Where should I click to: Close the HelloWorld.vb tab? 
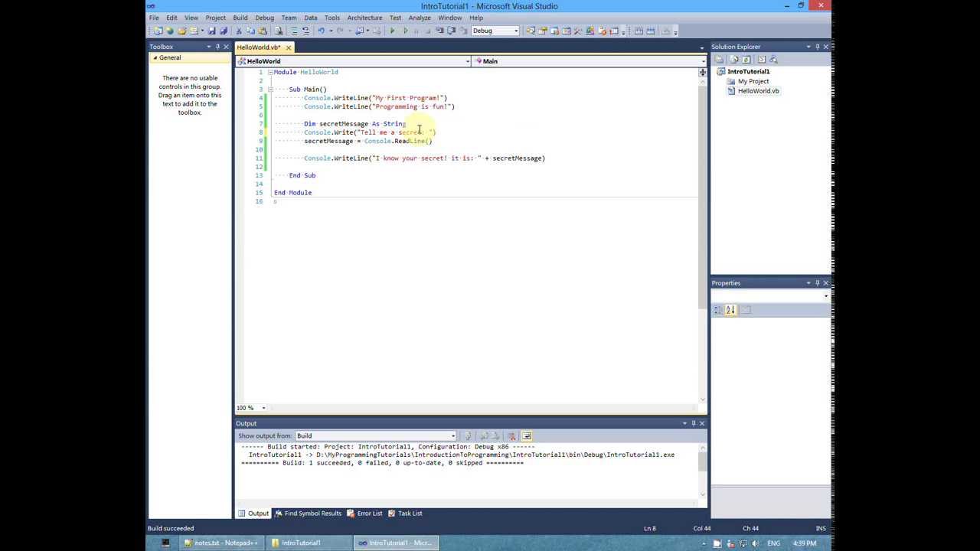coord(288,47)
